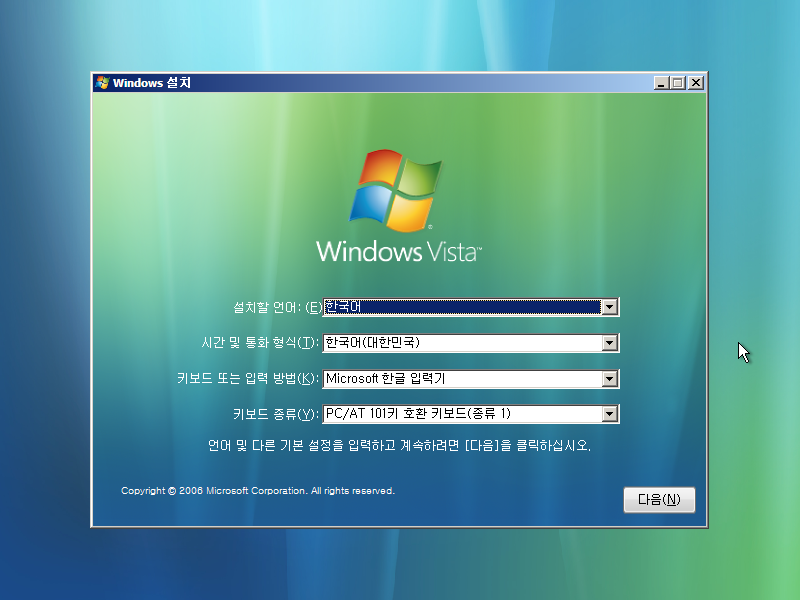Viewport: 800px width, 600px height.
Task: Click the 키보드 종류(Y) label
Action: tap(276, 414)
